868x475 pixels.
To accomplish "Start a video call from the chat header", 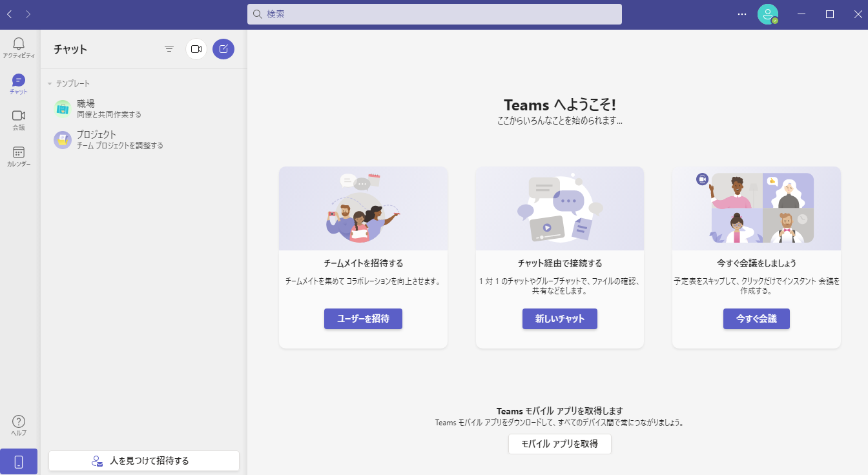I will [196, 48].
